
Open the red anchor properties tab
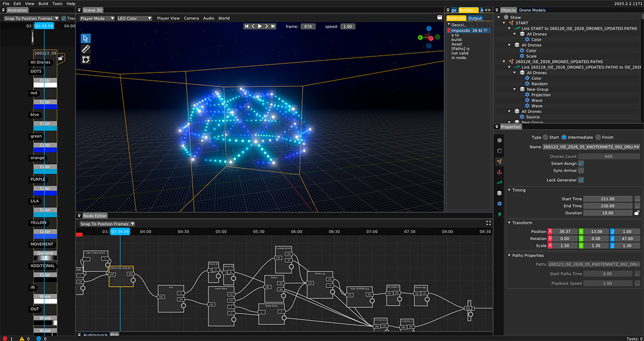[x=499, y=172]
